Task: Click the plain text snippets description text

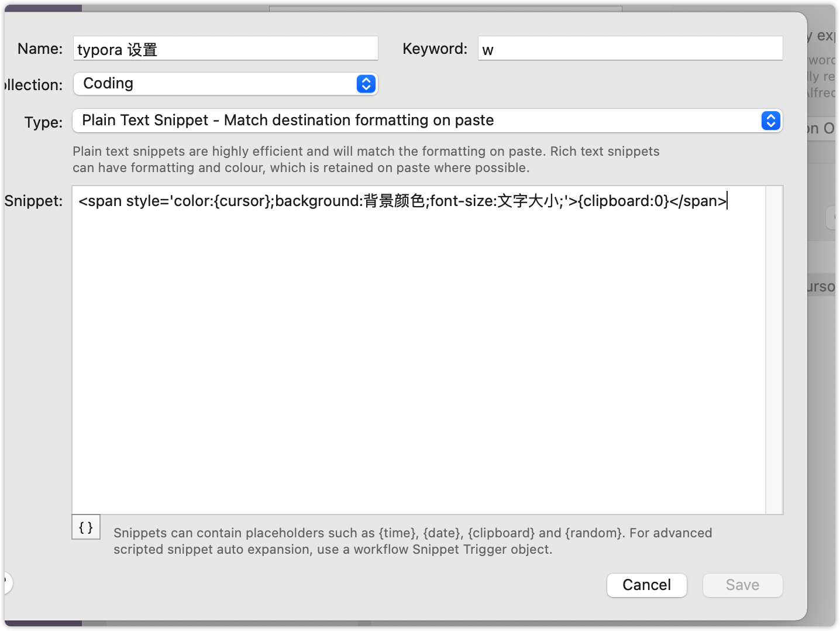Action: click(366, 159)
